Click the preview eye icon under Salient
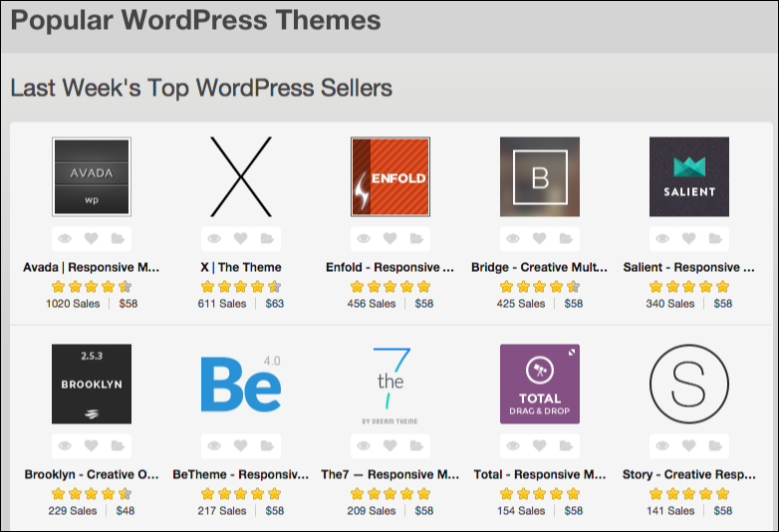The image size is (779, 532). [662, 239]
